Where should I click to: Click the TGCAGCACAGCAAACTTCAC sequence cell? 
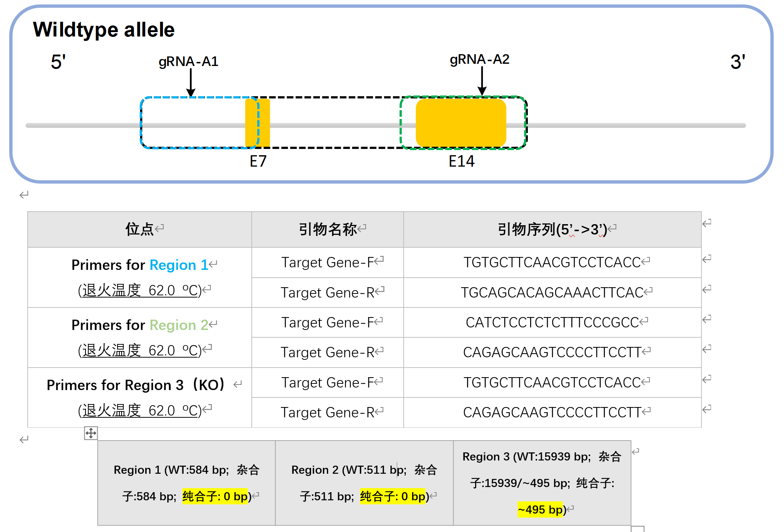(x=552, y=293)
